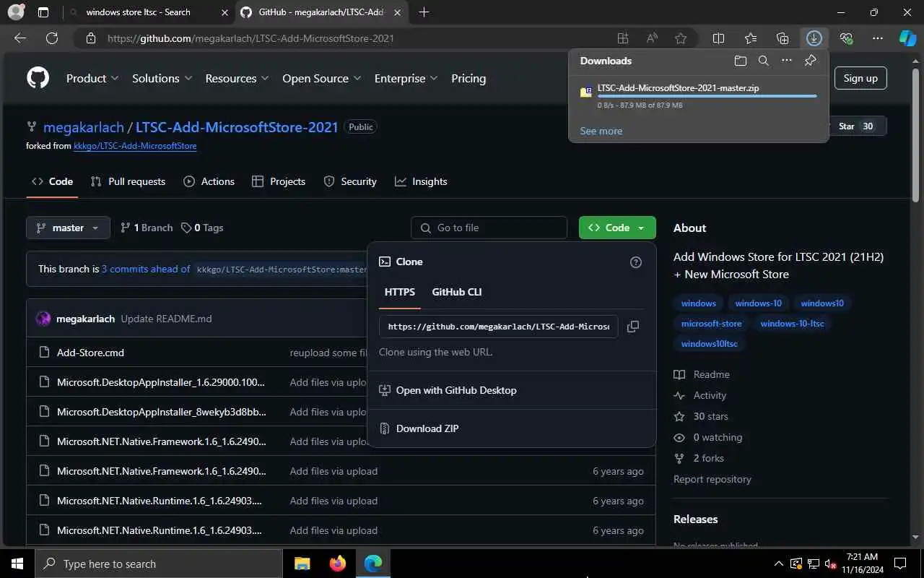Expand the Open Source navigation menu
Viewport: 924px width, 578px height.
(x=321, y=78)
